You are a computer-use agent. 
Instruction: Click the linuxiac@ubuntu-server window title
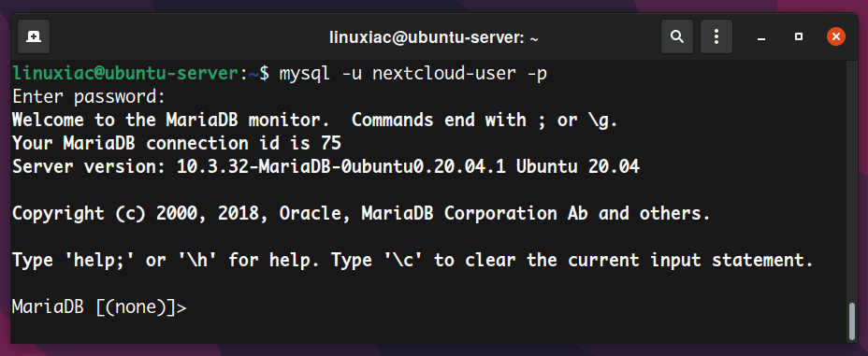(x=434, y=37)
